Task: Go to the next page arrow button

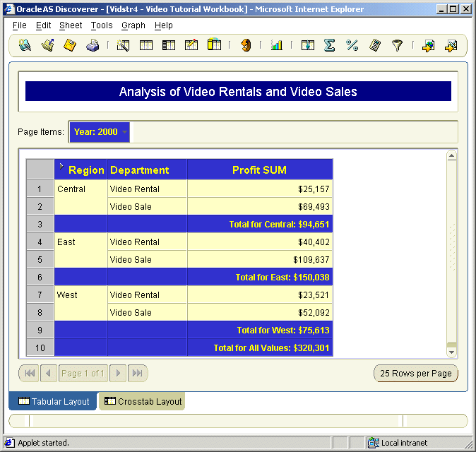Action: pyautogui.click(x=118, y=373)
